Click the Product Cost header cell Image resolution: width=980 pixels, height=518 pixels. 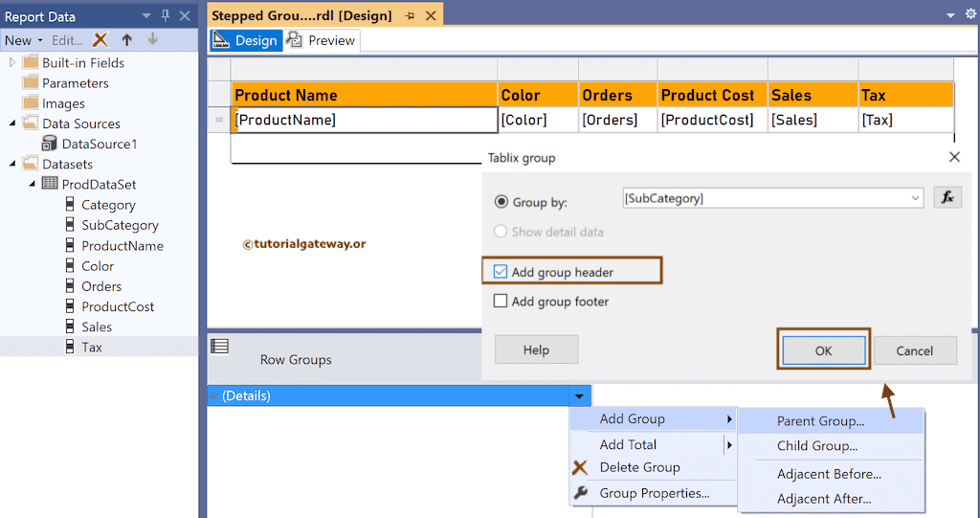point(712,95)
